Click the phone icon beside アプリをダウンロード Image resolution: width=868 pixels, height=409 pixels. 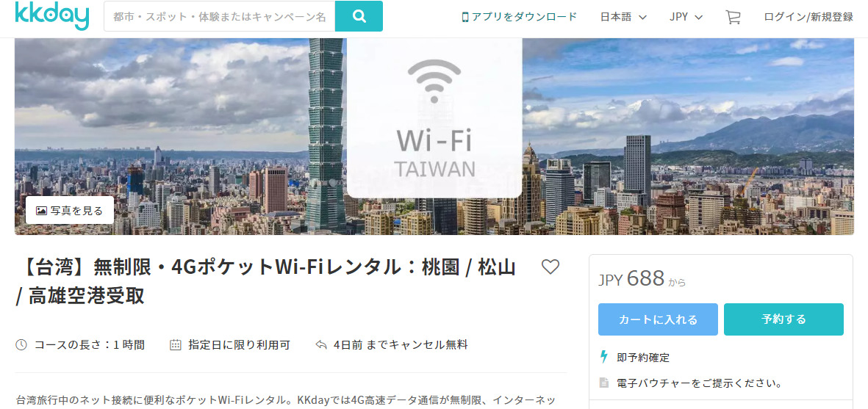pos(465,17)
